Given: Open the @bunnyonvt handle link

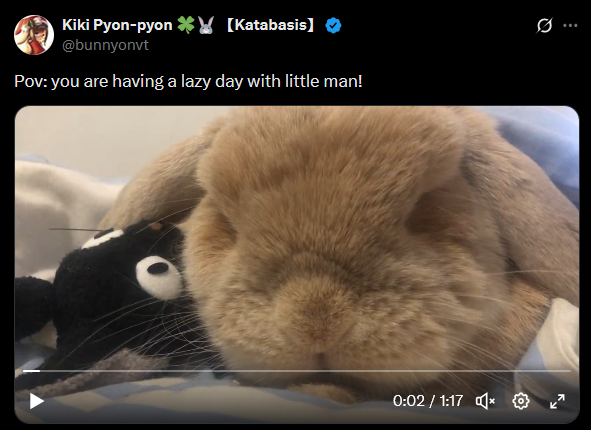Looking at the screenshot, I should pyautogui.click(x=105, y=45).
